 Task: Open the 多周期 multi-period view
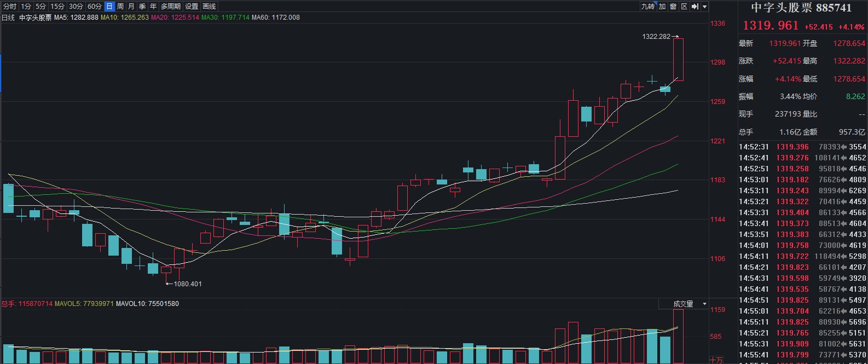tap(171, 7)
